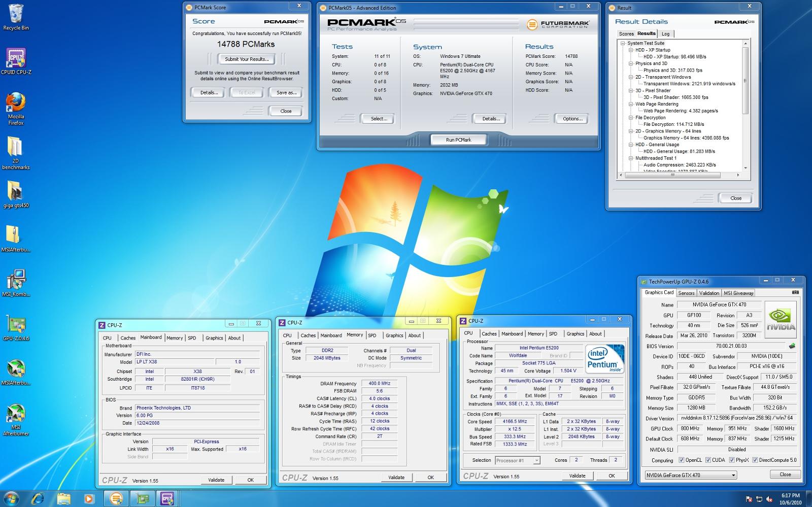Screen dimensions: 812x507
Task: Collapse the 2D - Transparent Windows node
Action: 631,77
